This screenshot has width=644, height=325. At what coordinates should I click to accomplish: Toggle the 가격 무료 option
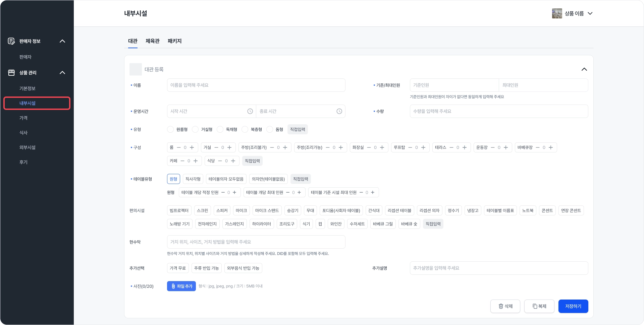point(178,268)
